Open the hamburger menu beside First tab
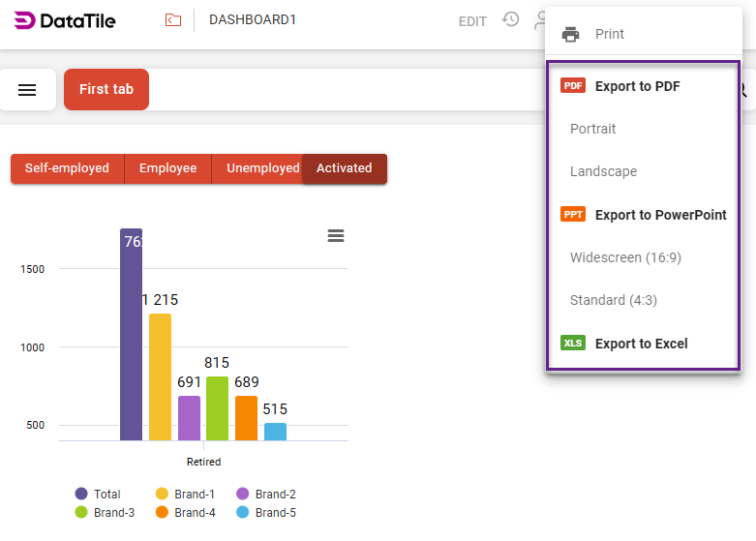 pos(28,90)
